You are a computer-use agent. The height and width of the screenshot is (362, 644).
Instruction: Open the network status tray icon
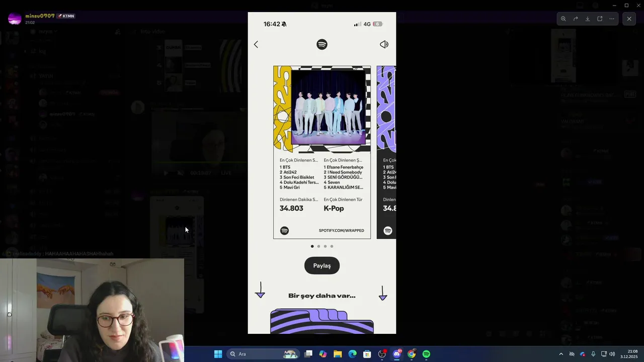[x=604, y=354]
